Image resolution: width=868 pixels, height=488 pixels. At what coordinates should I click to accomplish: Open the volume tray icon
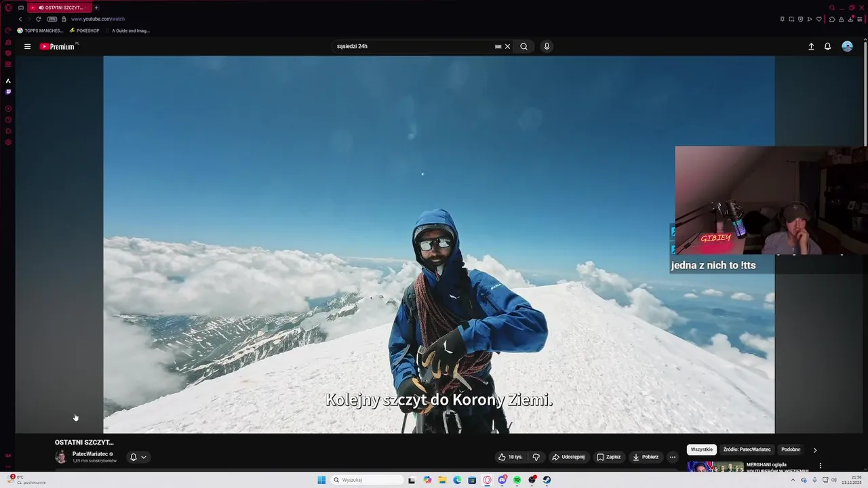coord(833,480)
